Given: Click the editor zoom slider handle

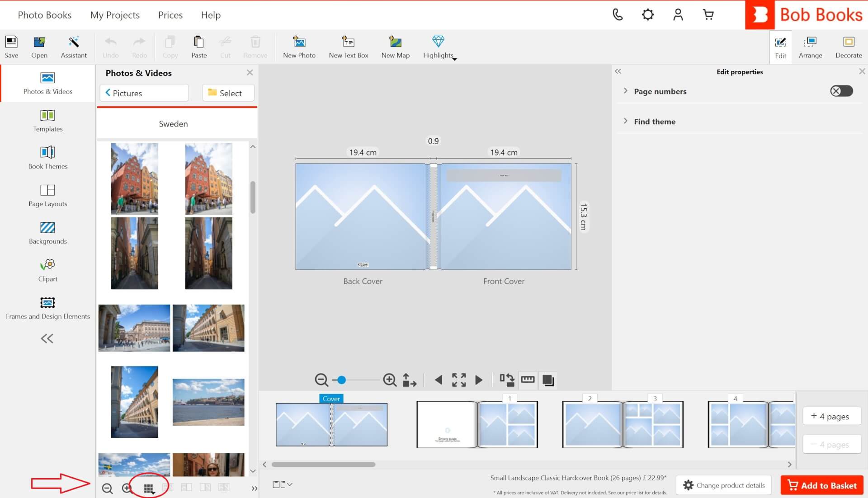Looking at the screenshot, I should pos(342,380).
